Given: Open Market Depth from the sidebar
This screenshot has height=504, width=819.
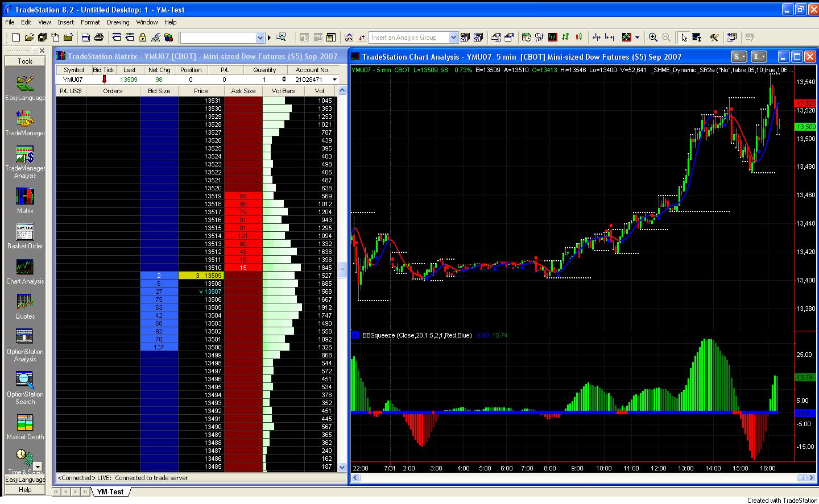Looking at the screenshot, I should pyautogui.click(x=25, y=427).
